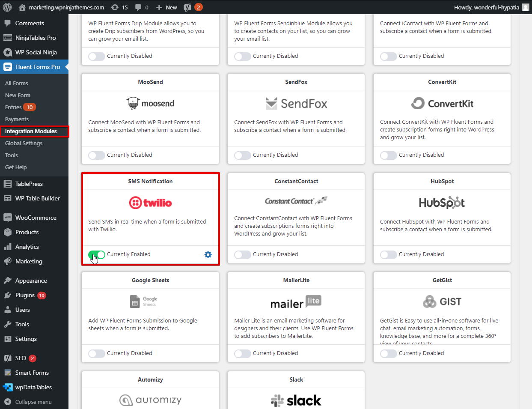Enable the Google Sheets integration toggle
The height and width of the screenshot is (409, 532).
[x=96, y=353]
